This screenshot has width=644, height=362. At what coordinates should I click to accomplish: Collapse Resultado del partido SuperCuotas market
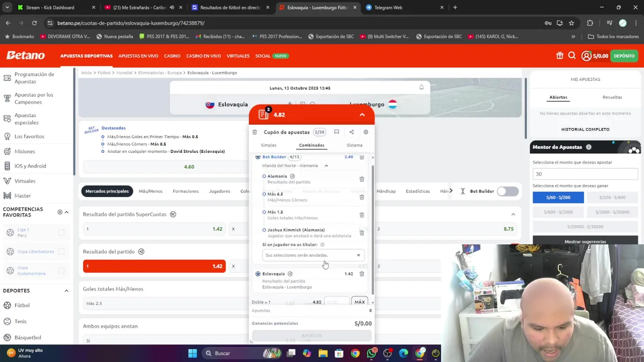(x=513, y=214)
